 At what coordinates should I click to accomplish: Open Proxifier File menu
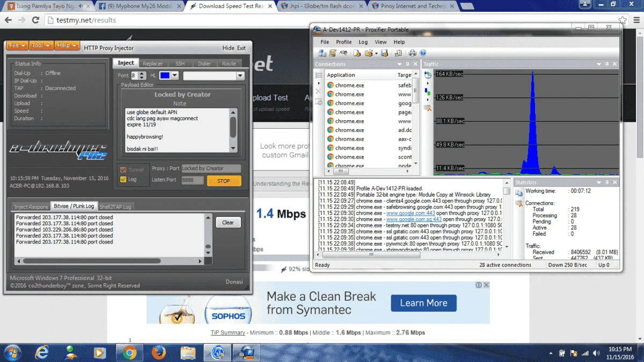[325, 42]
